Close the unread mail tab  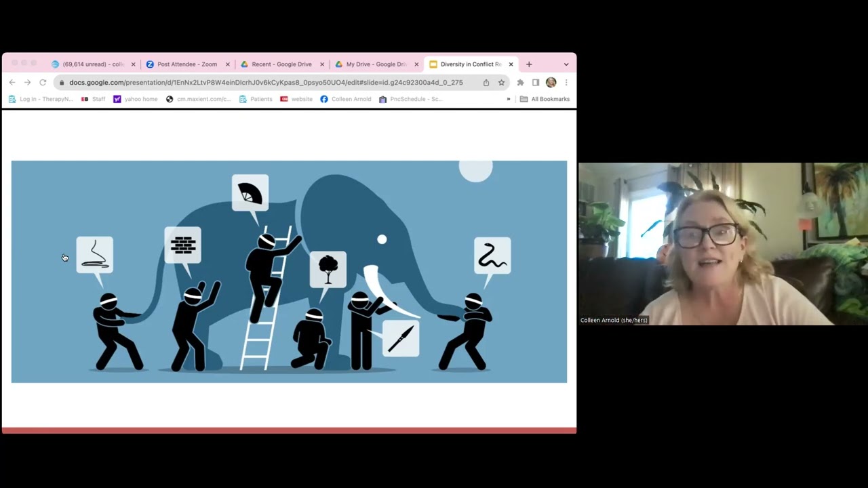(x=133, y=64)
